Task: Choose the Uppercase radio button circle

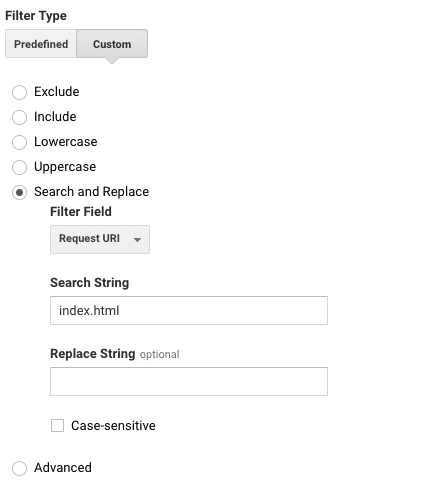Action: (x=19, y=167)
